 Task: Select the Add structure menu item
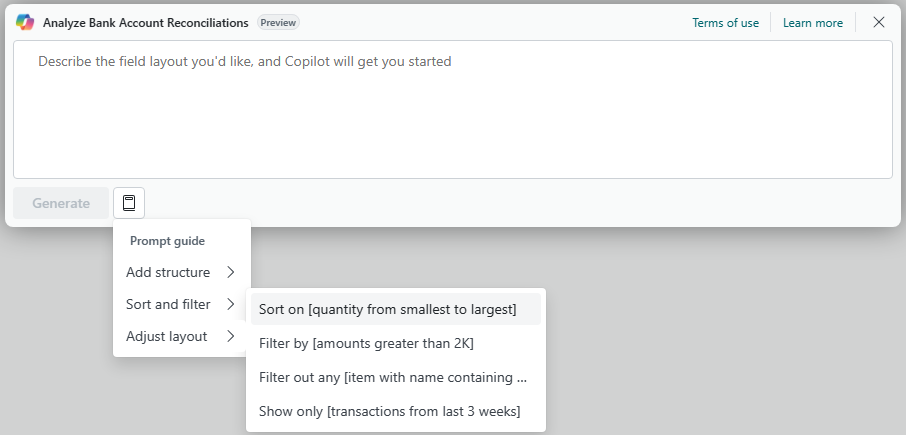tap(181, 272)
